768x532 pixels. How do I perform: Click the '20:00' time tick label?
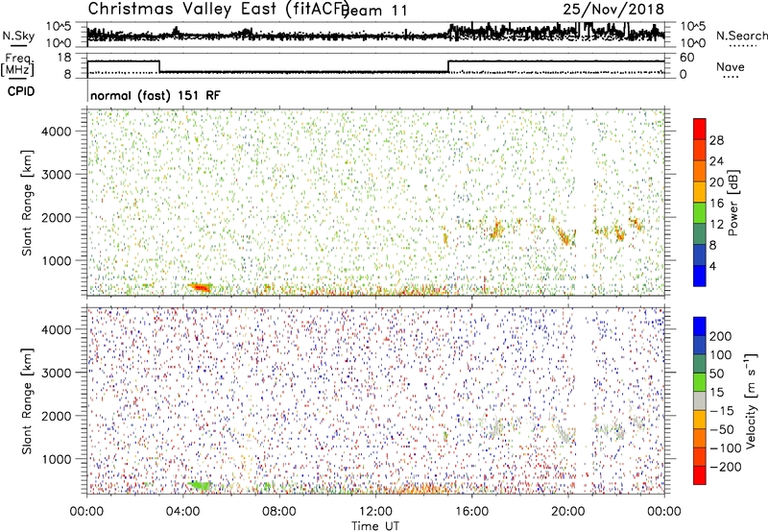point(568,512)
